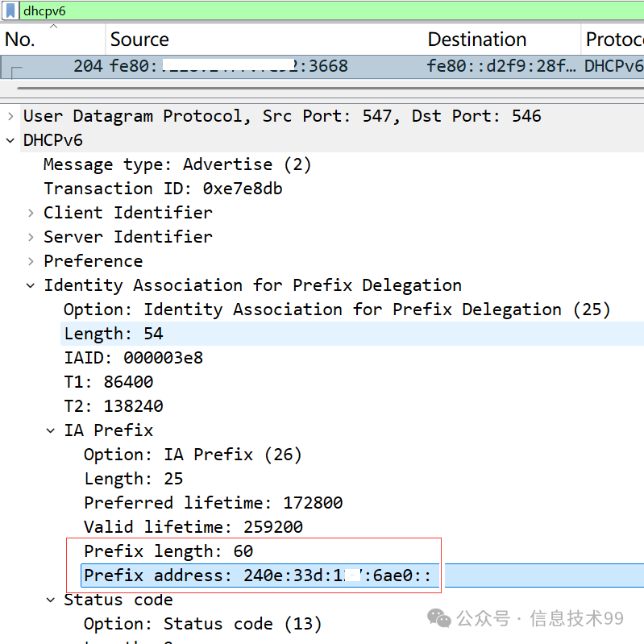Image resolution: width=644 pixels, height=644 pixels.
Task: Collapse Identity Association for Prefix Delegation
Action: pyautogui.click(x=31, y=285)
